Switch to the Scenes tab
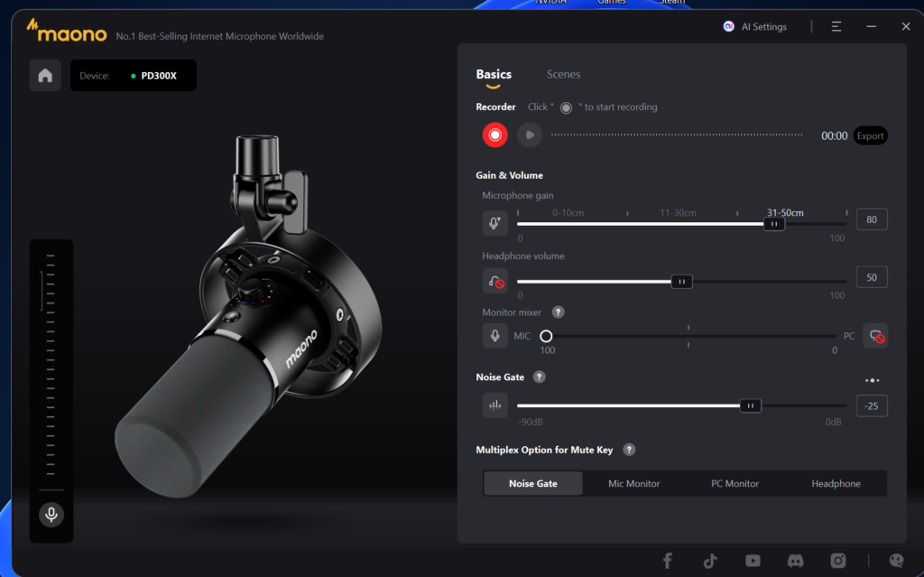This screenshot has height=577, width=924. coord(563,74)
